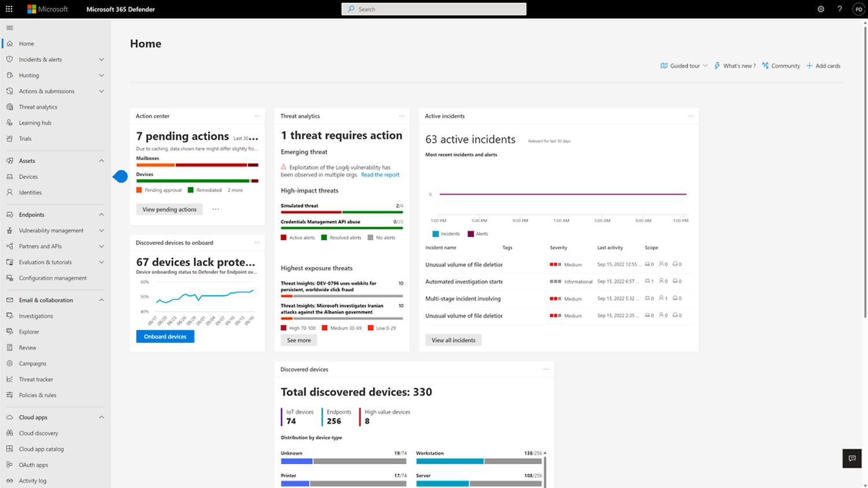Viewport: 868px width, 488px height.
Task: Open Discovered devices card options menu
Action: pyautogui.click(x=546, y=369)
